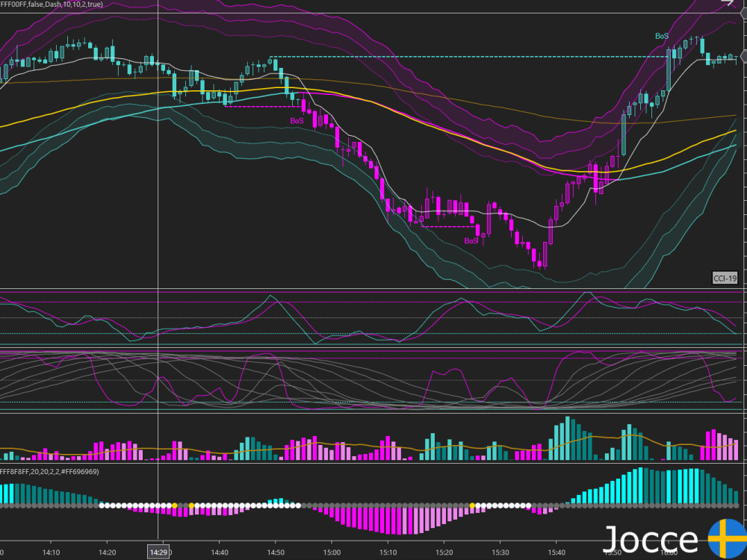This screenshot has width=747, height=560.
Task: Click the 15:00 label on the time axis
Action: point(332,553)
